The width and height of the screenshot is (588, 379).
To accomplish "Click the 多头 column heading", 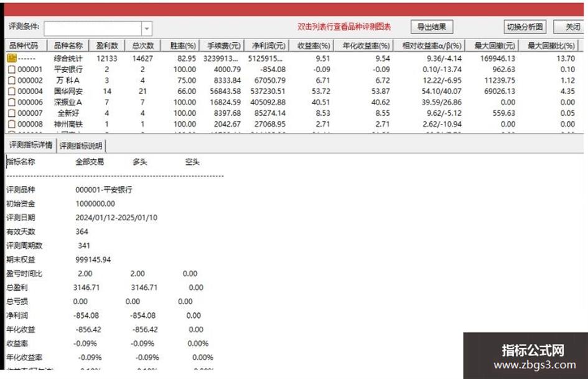I will point(139,162).
